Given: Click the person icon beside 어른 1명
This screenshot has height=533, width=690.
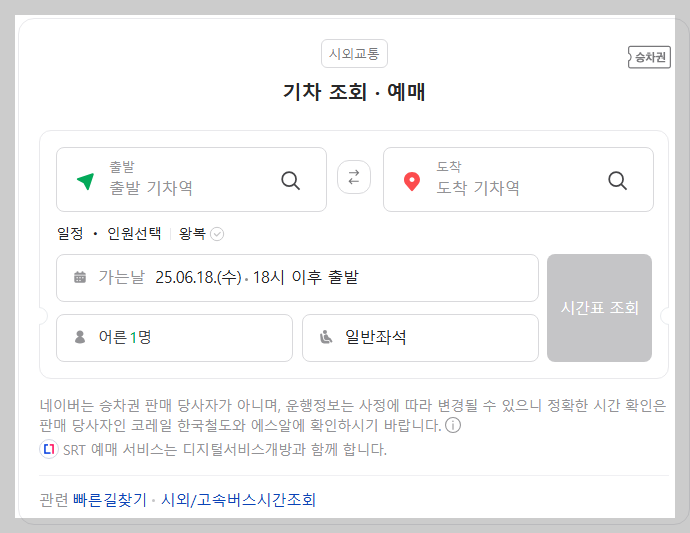Looking at the screenshot, I should pyautogui.click(x=80, y=337).
